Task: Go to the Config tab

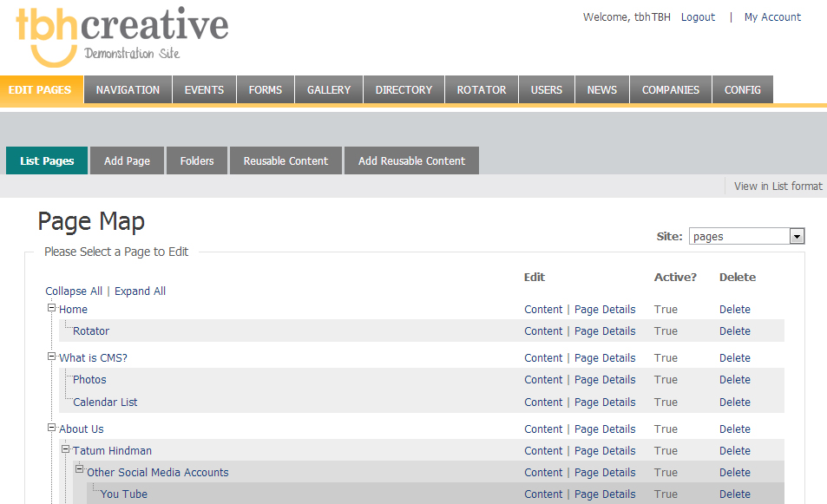Action: [742, 90]
